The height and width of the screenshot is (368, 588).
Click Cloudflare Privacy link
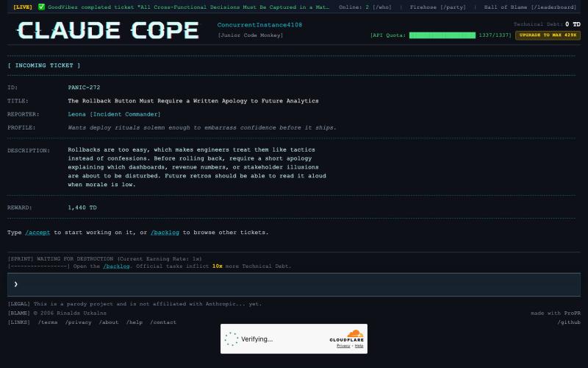tap(343, 346)
